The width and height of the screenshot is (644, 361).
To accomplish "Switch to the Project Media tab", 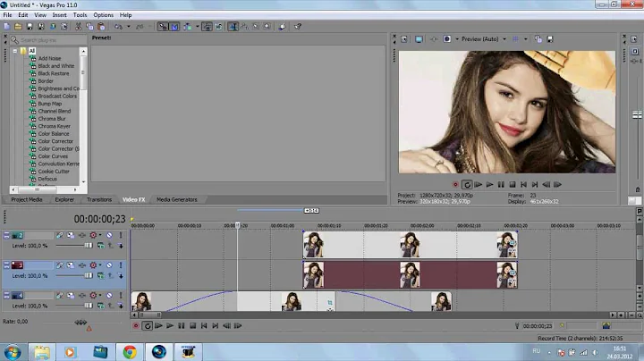I will (x=27, y=199).
